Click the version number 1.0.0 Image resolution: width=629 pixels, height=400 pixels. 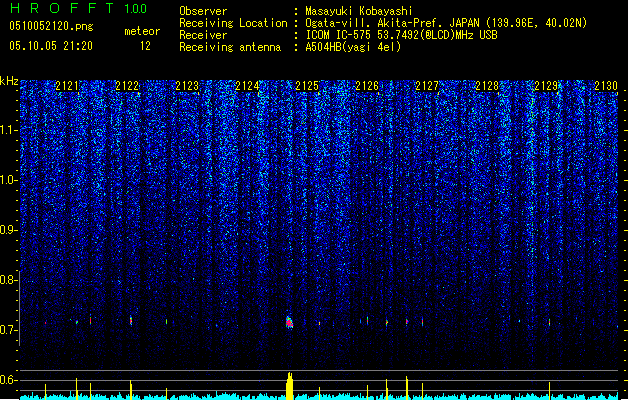click(136, 9)
